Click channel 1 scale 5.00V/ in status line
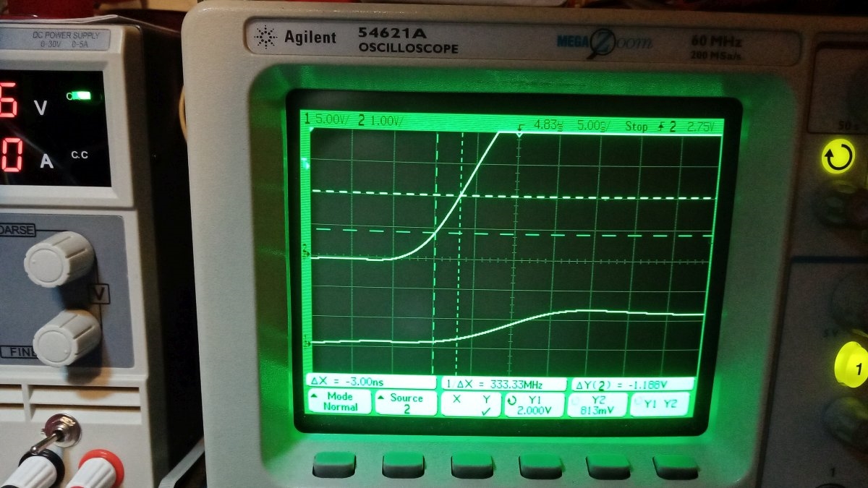Screen dimensions: 868x488 331,120
